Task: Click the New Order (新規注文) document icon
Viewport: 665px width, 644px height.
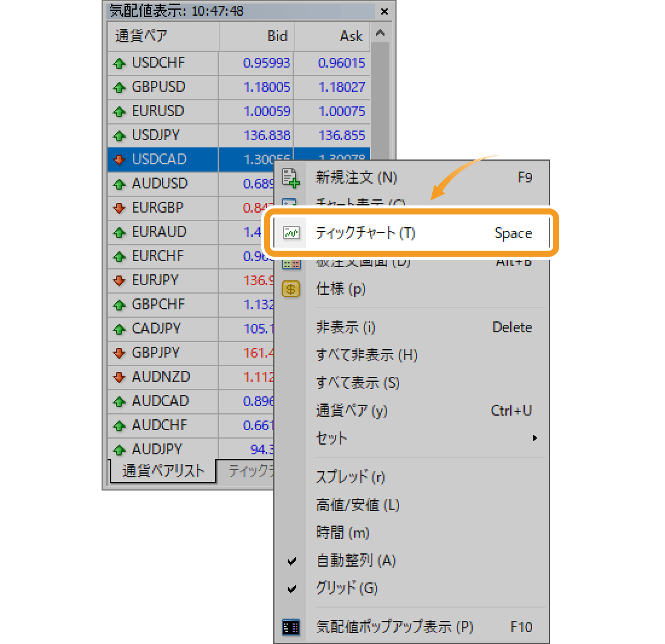Action: pos(291,178)
